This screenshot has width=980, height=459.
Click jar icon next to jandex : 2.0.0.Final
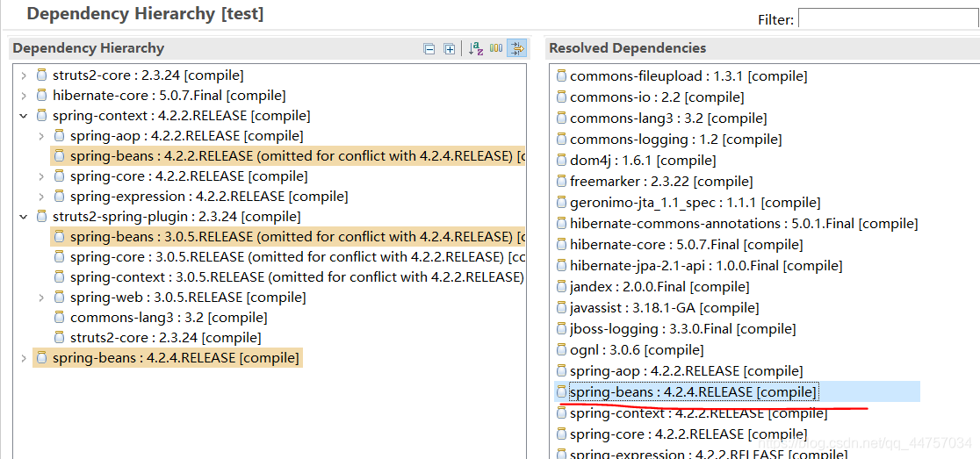(x=561, y=287)
